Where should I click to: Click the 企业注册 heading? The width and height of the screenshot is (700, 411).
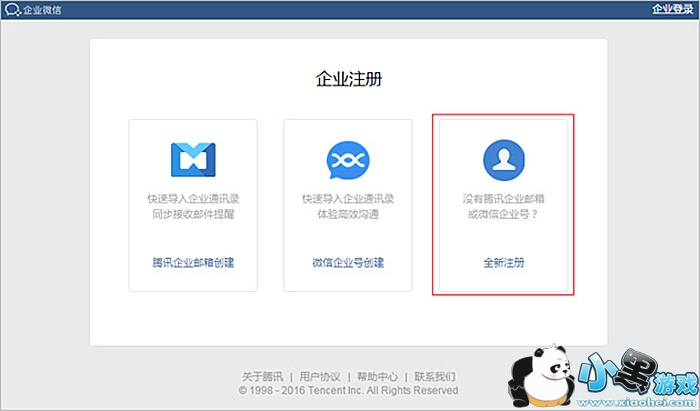click(x=349, y=79)
